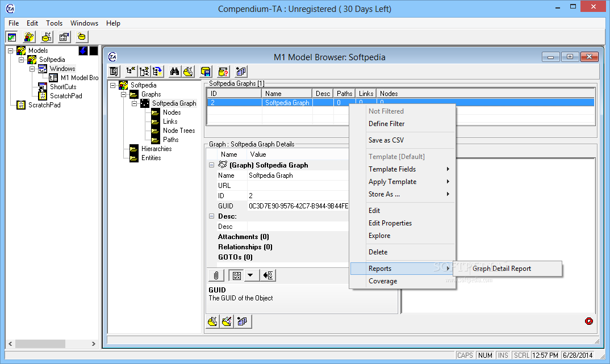Select Hierarchies folder in browser tree
The width and height of the screenshot is (610, 364).
(156, 149)
